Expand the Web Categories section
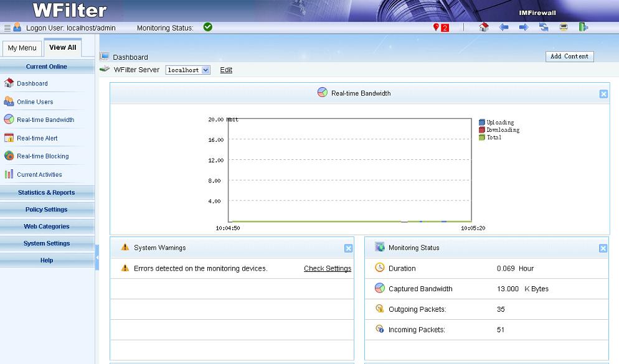 pos(47,226)
